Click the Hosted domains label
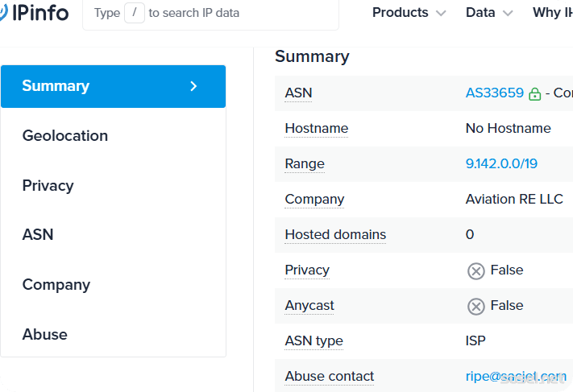Image resolution: width=573 pixels, height=392 pixels. click(x=335, y=235)
